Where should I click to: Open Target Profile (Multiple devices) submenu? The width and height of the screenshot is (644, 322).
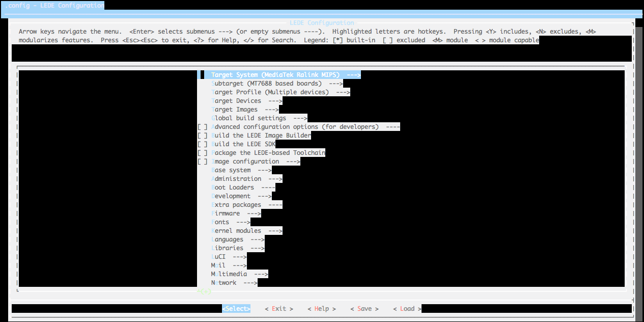[281, 92]
